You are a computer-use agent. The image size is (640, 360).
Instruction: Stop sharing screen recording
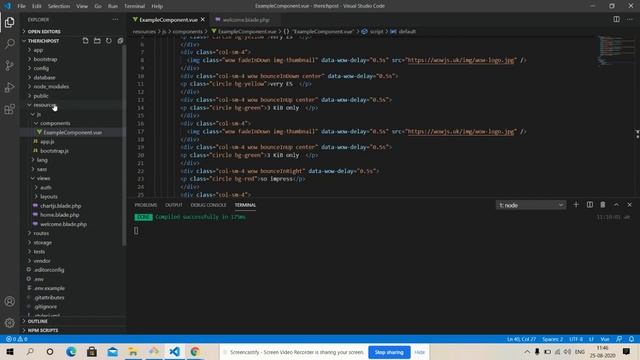coord(389,352)
